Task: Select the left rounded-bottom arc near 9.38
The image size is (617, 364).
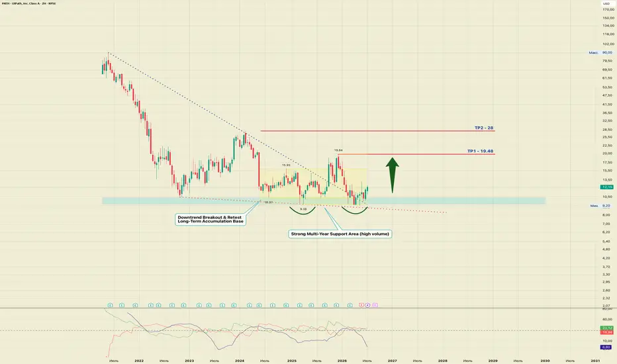Action: pos(303,211)
